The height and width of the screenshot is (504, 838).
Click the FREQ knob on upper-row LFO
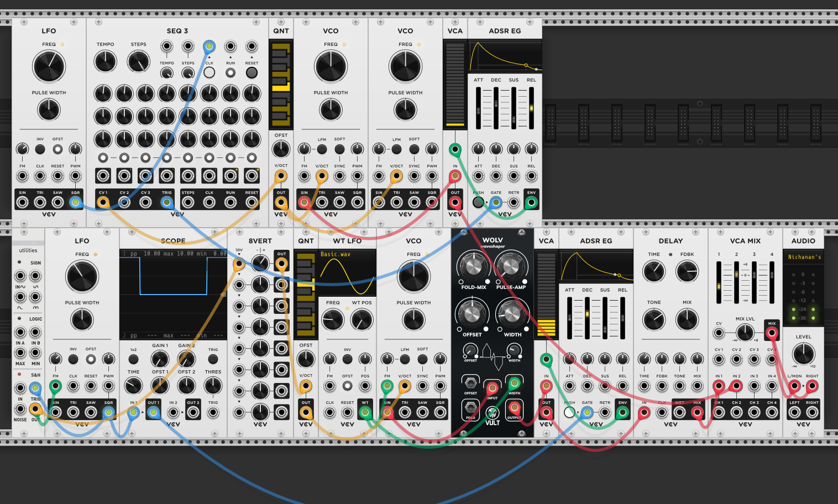(x=49, y=66)
